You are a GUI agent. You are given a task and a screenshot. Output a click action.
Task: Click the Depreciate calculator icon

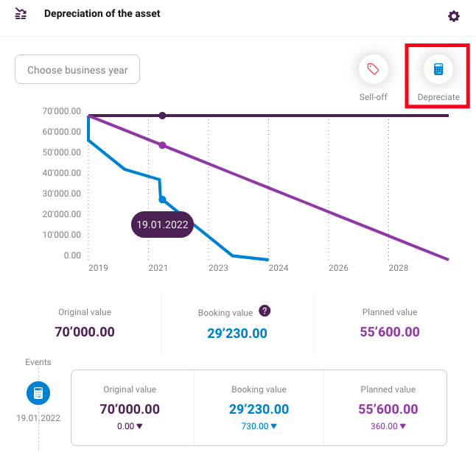coord(438,69)
